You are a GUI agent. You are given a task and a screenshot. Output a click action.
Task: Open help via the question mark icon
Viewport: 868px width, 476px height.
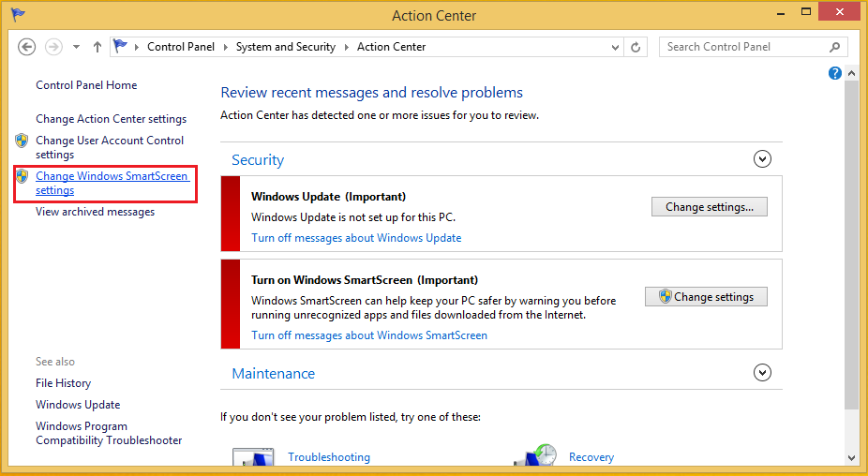point(835,73)
